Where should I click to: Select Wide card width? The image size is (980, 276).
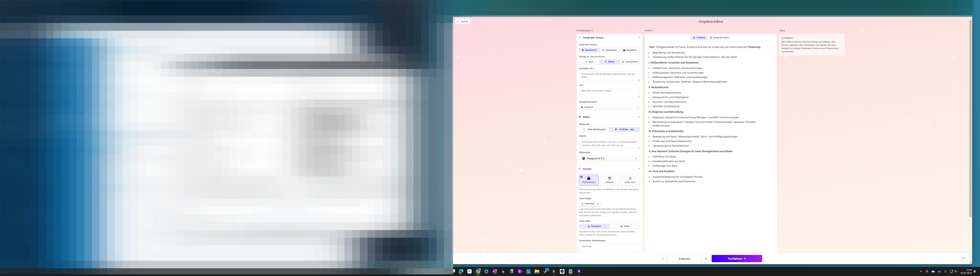coord(625,226)
